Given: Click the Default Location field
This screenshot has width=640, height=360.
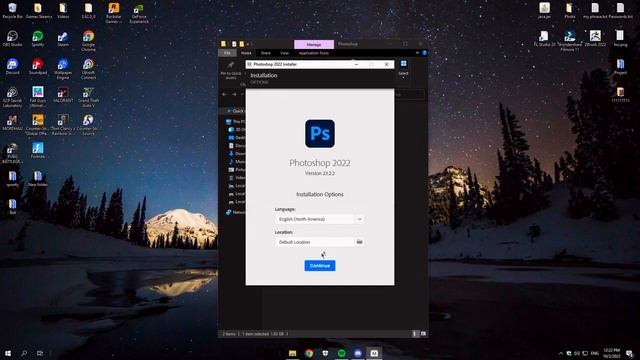Looking at the screenshot, I should 315,242.
